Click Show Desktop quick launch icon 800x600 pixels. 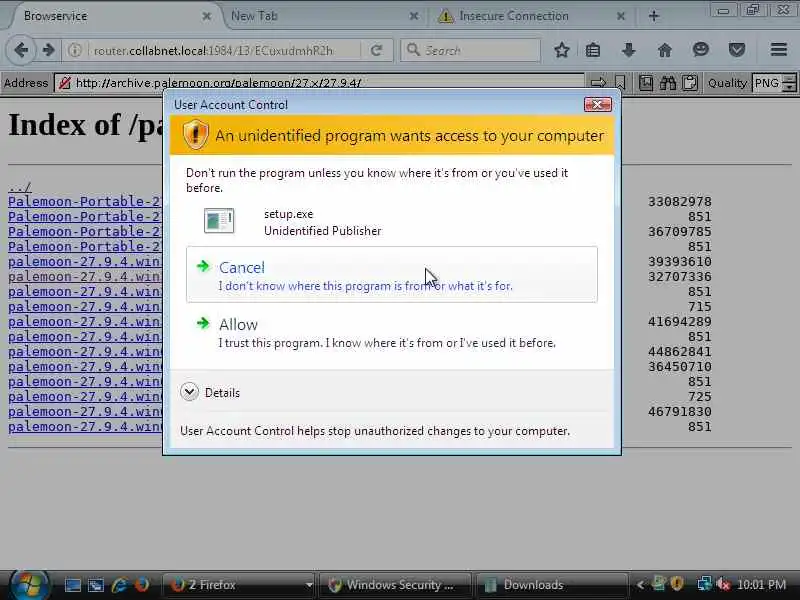tap(73, 585)
